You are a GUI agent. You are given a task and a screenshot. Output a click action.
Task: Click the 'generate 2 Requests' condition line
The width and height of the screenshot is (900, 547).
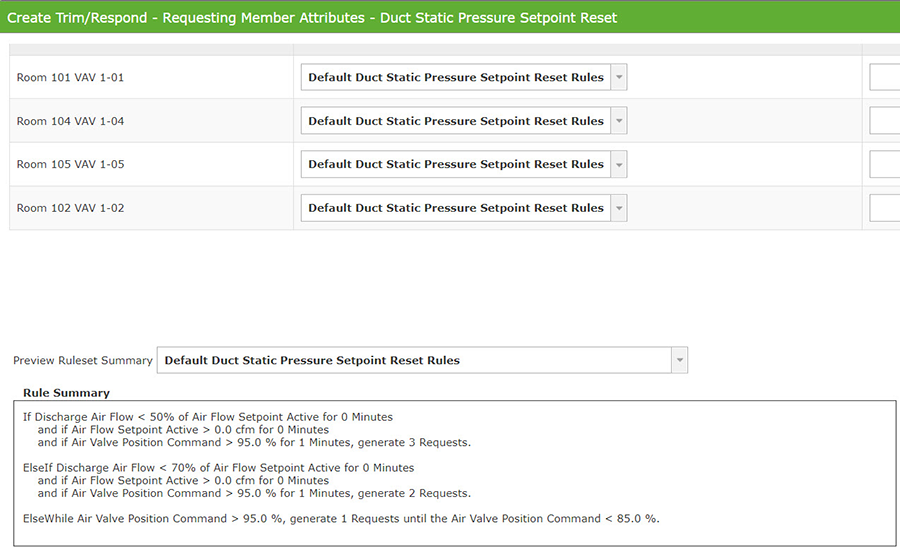pos(254,493)
